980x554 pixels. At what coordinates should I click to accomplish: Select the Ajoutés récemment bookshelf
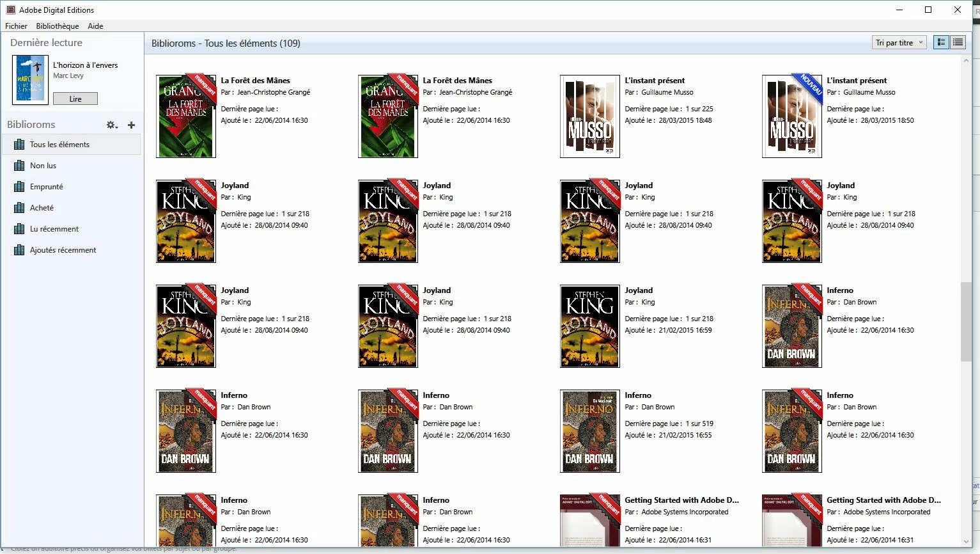coord(72,250)
